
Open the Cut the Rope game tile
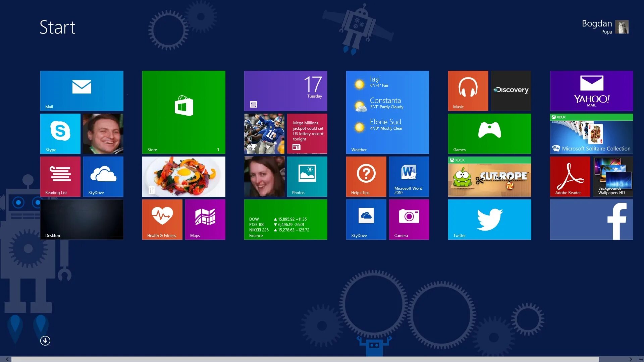pos(489,176)
